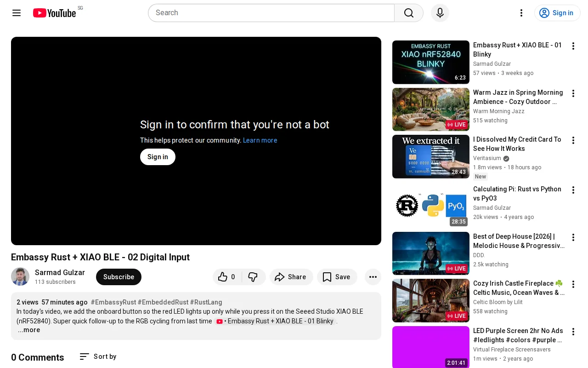The height and width of the screenshot is (368, 588).
Task: Focus the Search input field
Action: tap(271, 13)
